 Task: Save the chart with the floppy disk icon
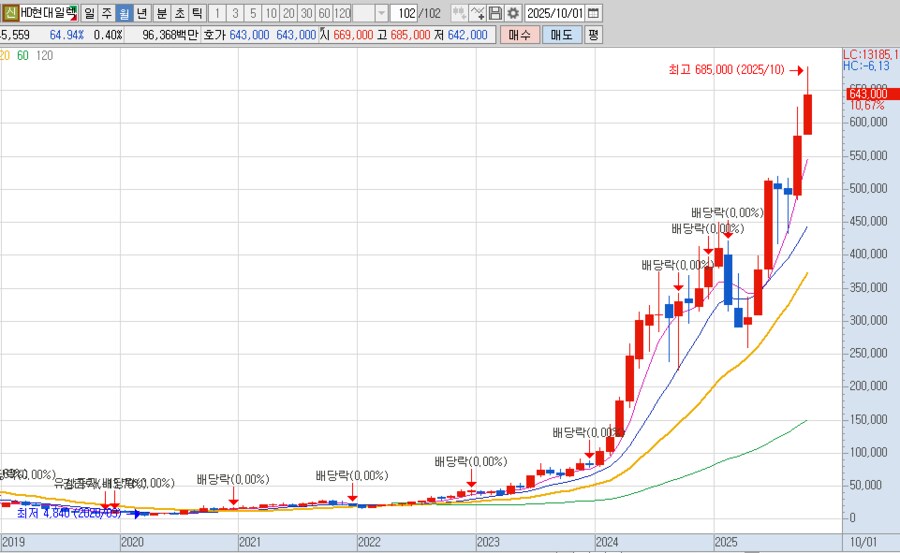point(496,14)
